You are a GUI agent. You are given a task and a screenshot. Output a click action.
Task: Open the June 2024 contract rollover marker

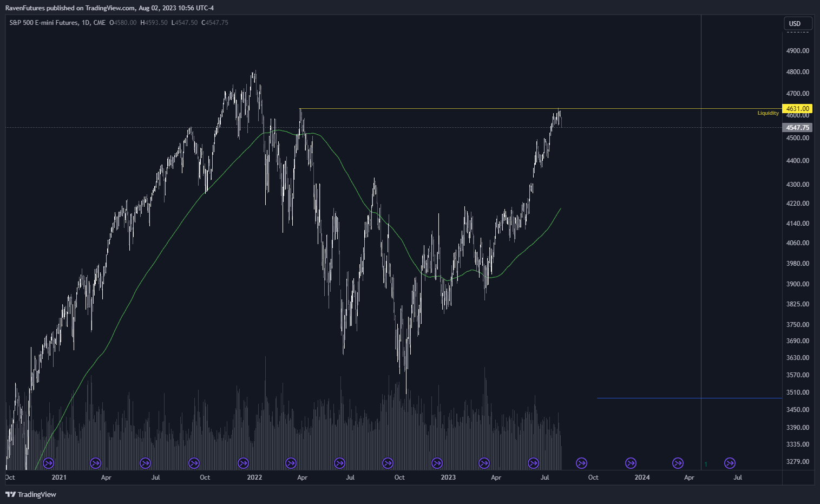tap(730, 463)
